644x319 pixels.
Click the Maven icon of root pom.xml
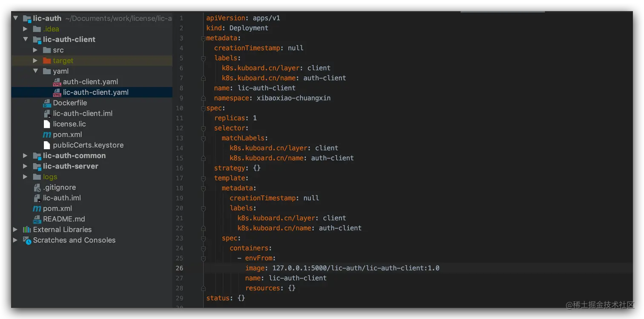(x=37, y=209)
